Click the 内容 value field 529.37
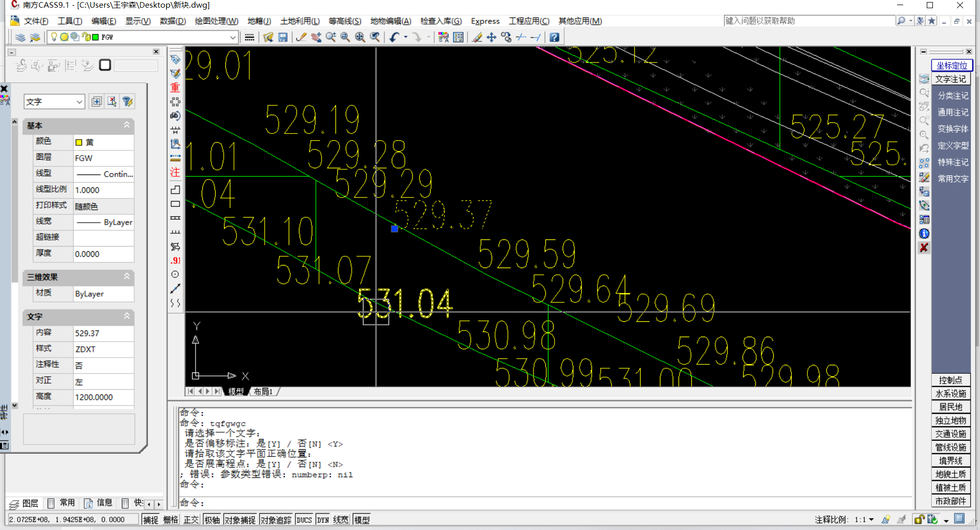 click(103, 333)
